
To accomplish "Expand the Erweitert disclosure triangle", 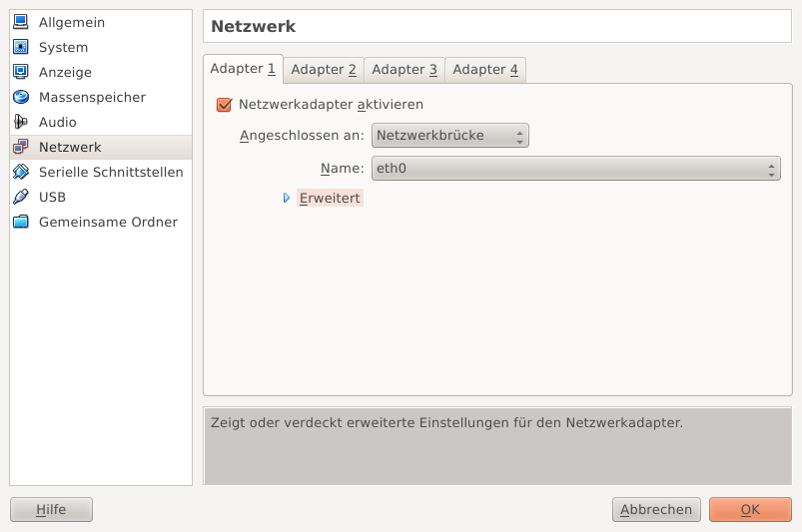I will click(x=287, y=199).
